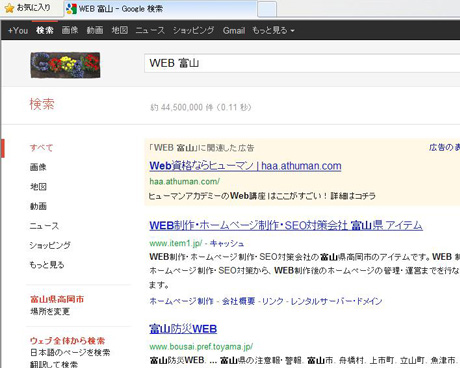Click the Google doodle flower logo
The height and width of the screenshot is (368, 460).
(65, 65)
